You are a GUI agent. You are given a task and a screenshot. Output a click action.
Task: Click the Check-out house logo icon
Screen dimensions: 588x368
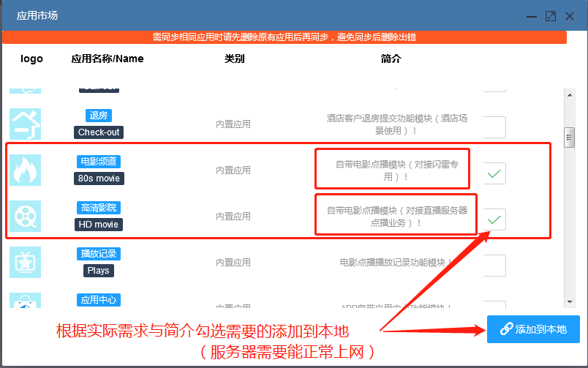click(26, 124)
